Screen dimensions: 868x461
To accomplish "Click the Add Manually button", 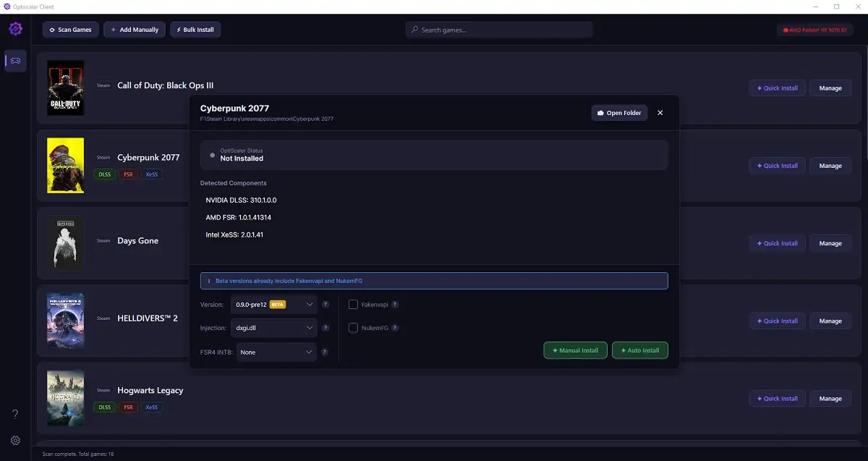I will click(x=135, y=30).
